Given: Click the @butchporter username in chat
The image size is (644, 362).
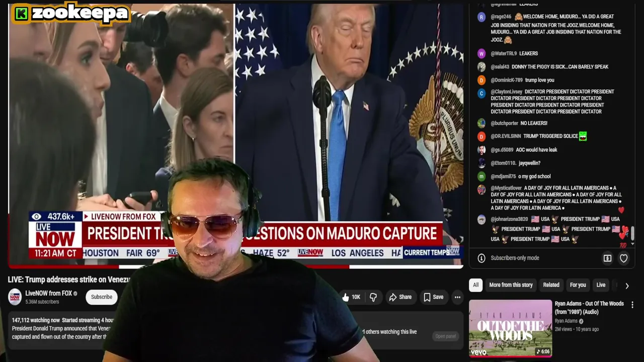Looking at the screenshot, I should [x=504, y=123].
